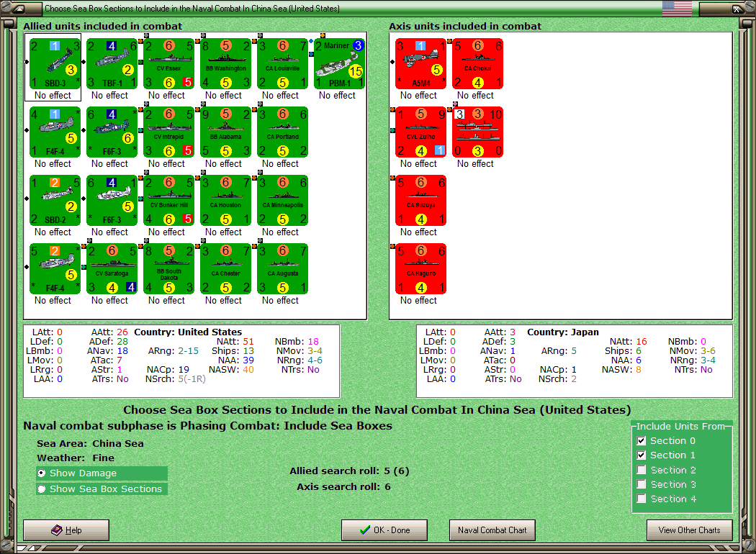Click the United States flag icon

click(x=677, y=8)
